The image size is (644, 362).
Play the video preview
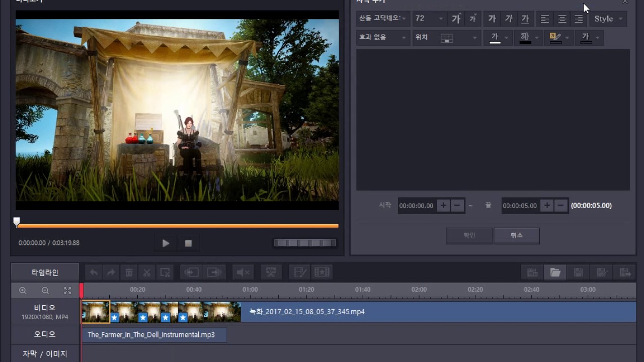[x=166, y=243]
